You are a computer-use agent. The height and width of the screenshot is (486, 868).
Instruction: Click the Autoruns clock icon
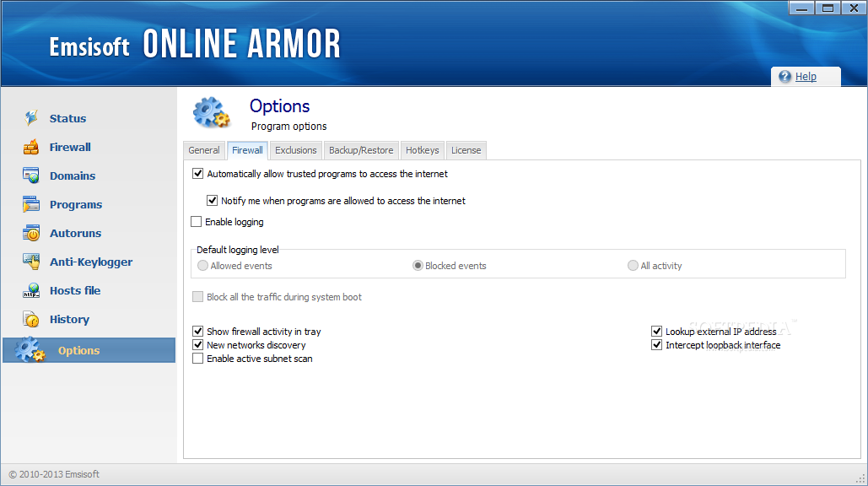(x=31, y=233)
